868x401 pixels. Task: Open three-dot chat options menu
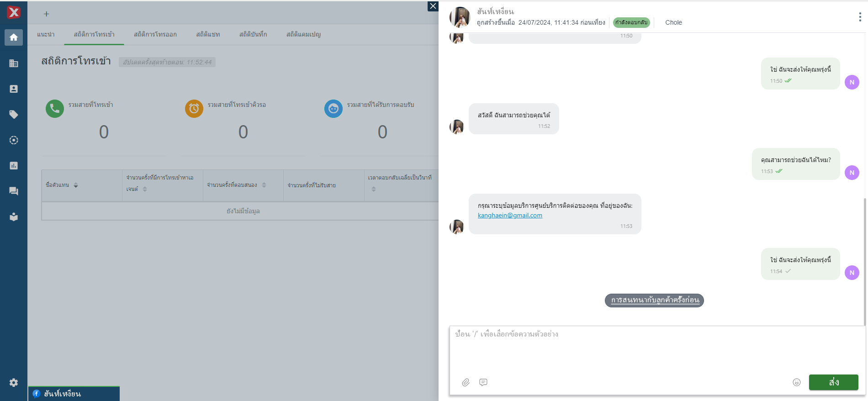click(860, 17)
